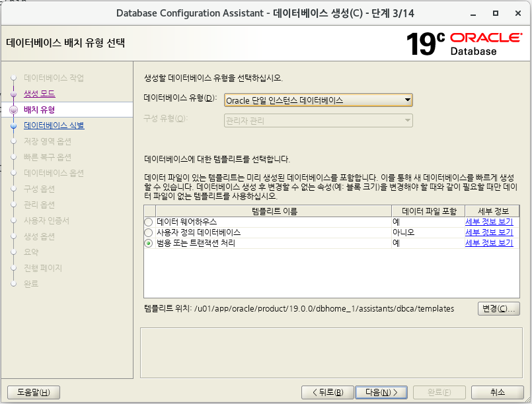Click the 데이터베이스 작업 step in sidebar

coord(54,78)
